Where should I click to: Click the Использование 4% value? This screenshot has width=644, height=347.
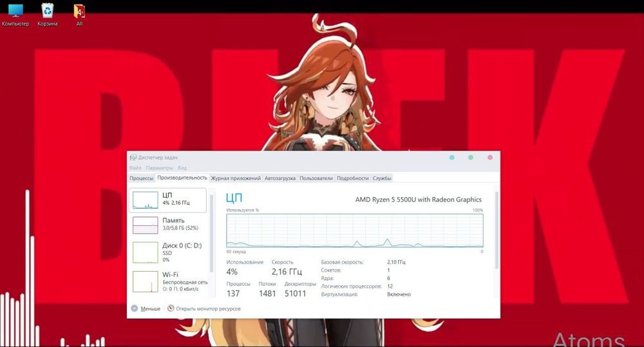(x=232, y=272)
